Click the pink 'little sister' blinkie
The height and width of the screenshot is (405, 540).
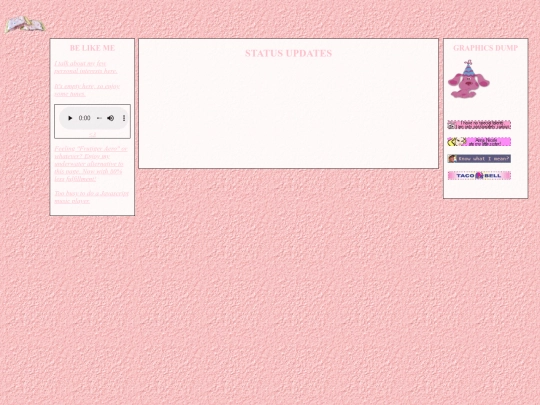[479, 142]
